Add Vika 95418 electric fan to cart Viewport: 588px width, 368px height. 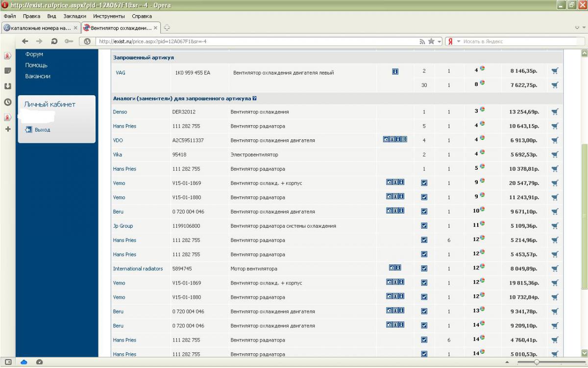point(555,155)
